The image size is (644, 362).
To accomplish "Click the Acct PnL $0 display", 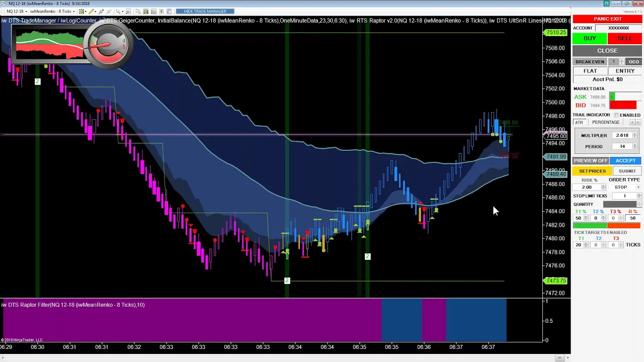I will click(607, 79).
